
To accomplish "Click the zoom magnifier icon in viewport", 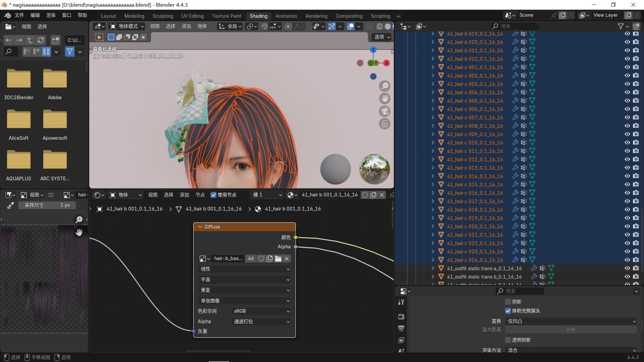I will tap(384, 86).
